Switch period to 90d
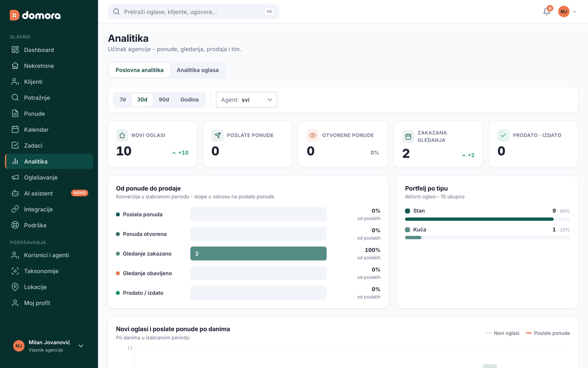 pyautogui.click(x=164, y=100)
